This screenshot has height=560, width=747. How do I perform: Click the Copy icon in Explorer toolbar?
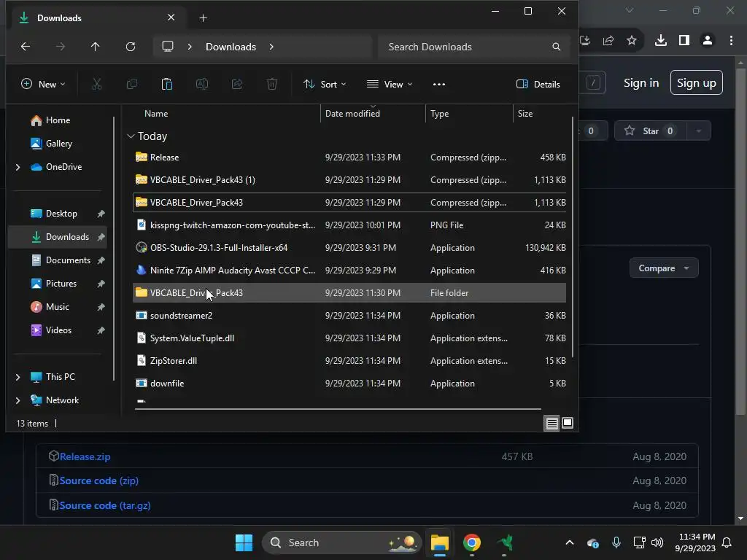pos(132,85)
